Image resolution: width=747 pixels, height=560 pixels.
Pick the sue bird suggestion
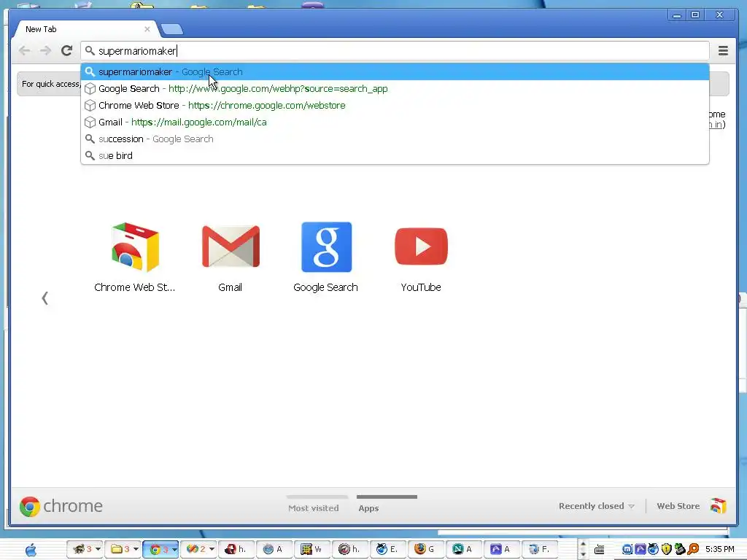click(x=395, y=155)
